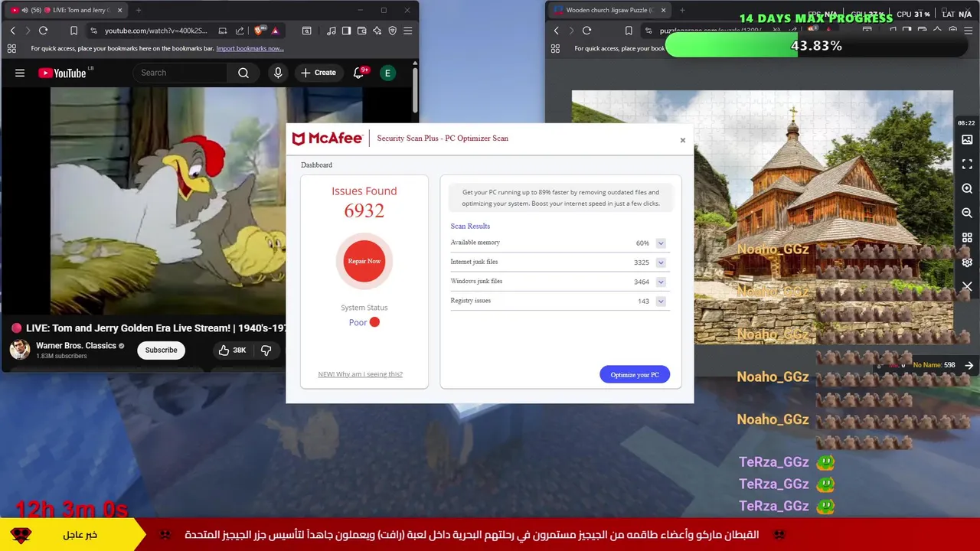Open a new tab in puzzle browser window
This screenshot has height=551, width=980.
(682, 10)
